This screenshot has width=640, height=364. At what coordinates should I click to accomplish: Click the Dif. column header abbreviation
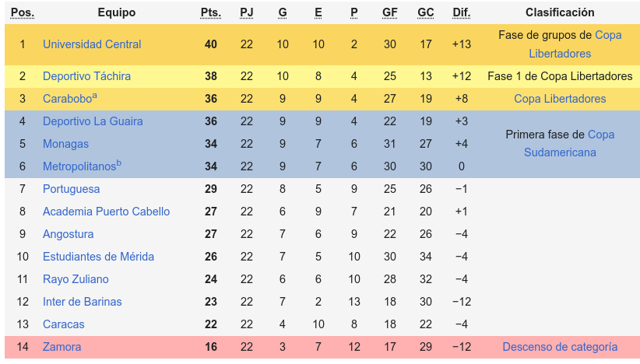tap(461, 12)
